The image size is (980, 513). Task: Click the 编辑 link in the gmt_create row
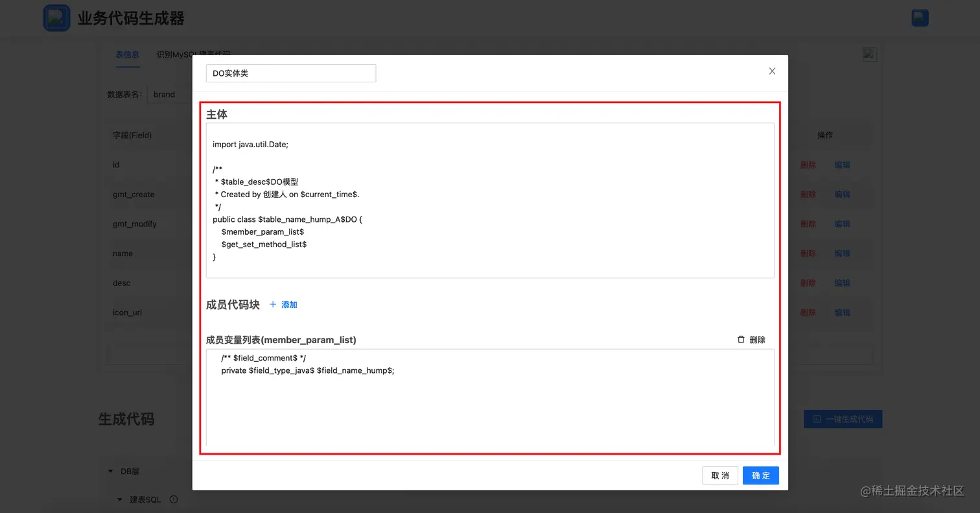pyautogui.click(x=842, y=195)
